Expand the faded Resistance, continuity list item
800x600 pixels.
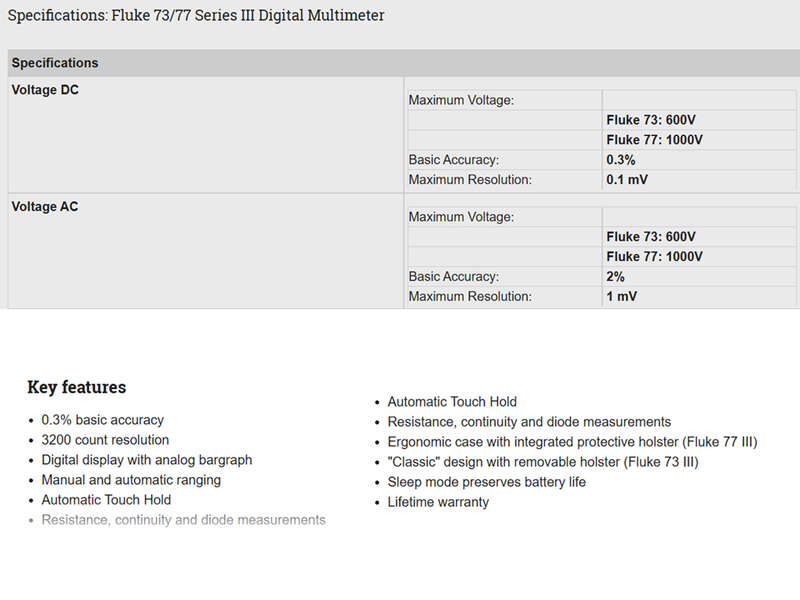coord(183,520)
